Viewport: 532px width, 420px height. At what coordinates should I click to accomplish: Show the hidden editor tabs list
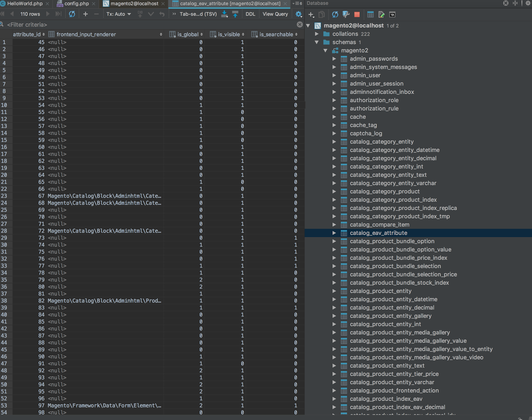[x=297, y=3]
